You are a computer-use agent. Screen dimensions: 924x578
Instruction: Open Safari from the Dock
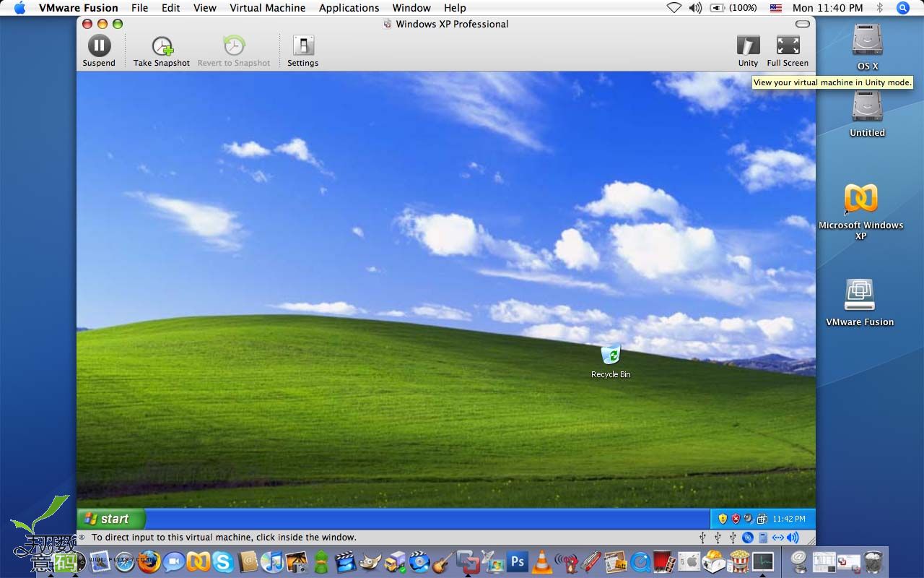124,561
